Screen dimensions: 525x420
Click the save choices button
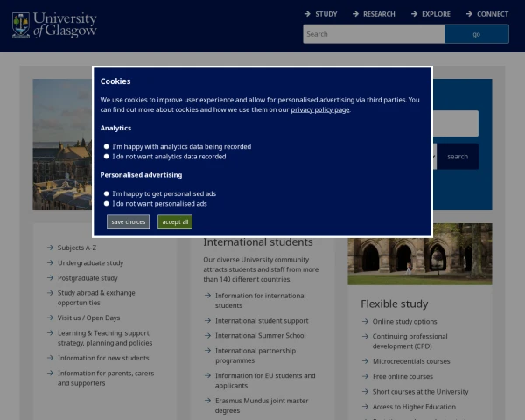[x=129, y=222]
